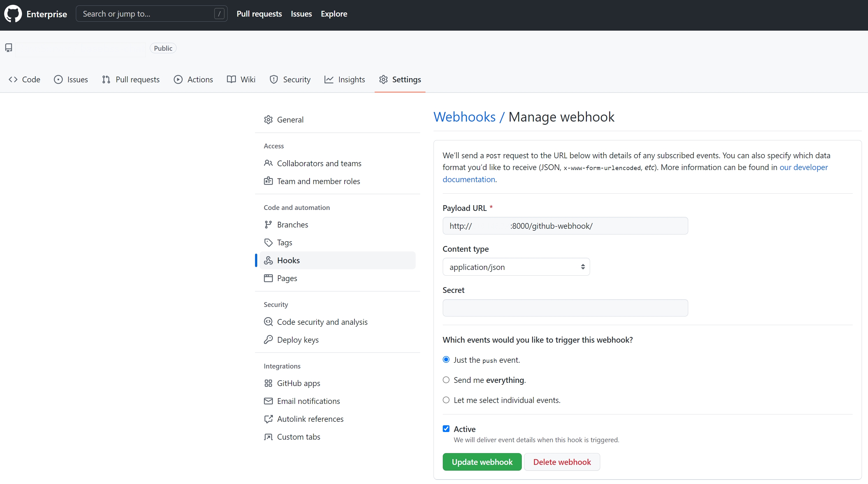Screen dimensions: 868x484
Task: Click the GitHub apps grid icon
Action: [268, 383]
